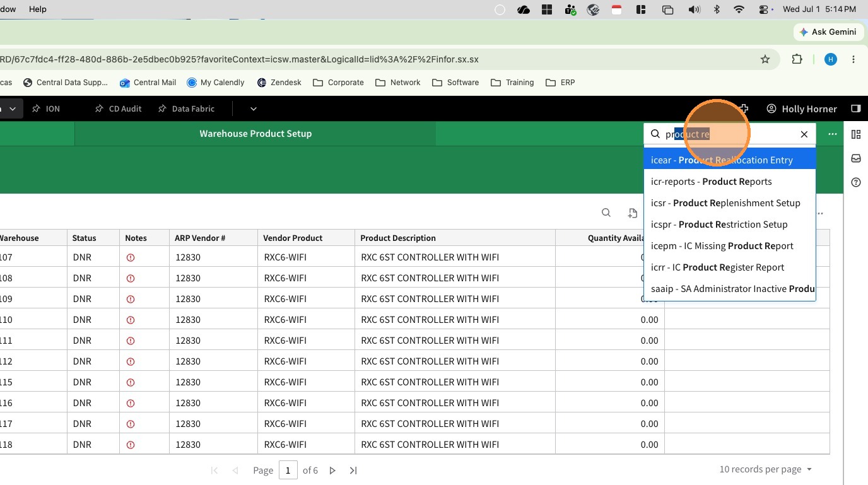
Task: Click the grid search magnifier icon
Action: [606, 213]
